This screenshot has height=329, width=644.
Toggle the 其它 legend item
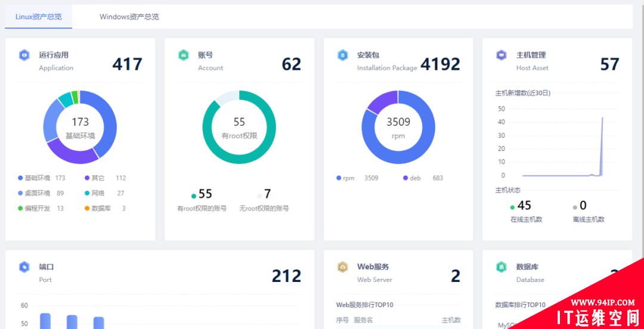coord(105,178)
